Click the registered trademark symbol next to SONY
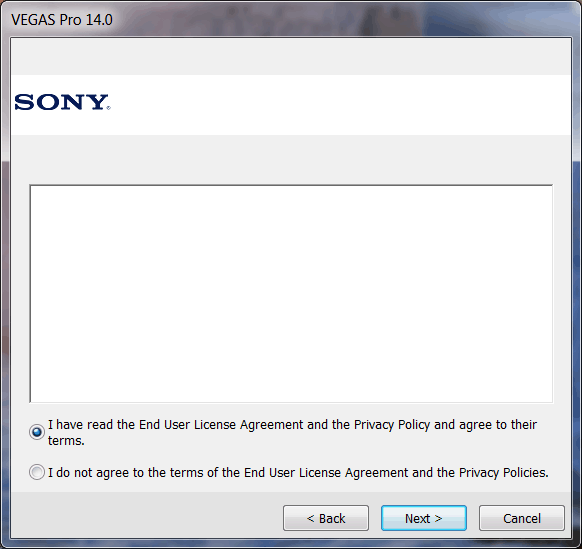This screenshot has width=582, height=549. pyautogui.click(x=108, y=108)
